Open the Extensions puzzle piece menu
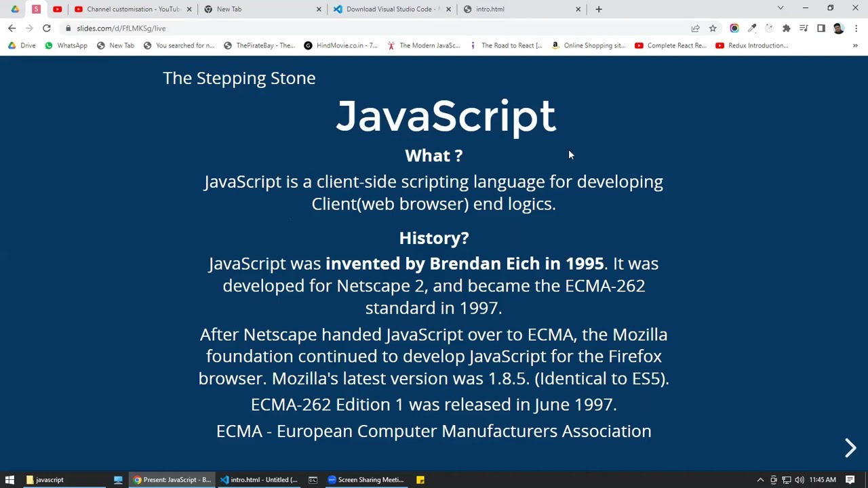868x488 pixels. [x=786, y=28]
